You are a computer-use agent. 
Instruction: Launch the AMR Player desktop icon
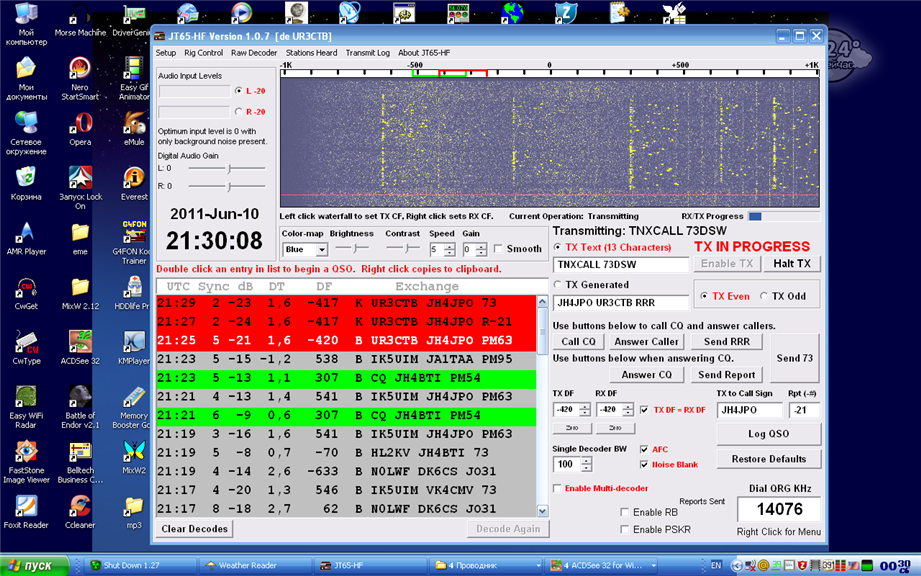click(x=26, y=238)
